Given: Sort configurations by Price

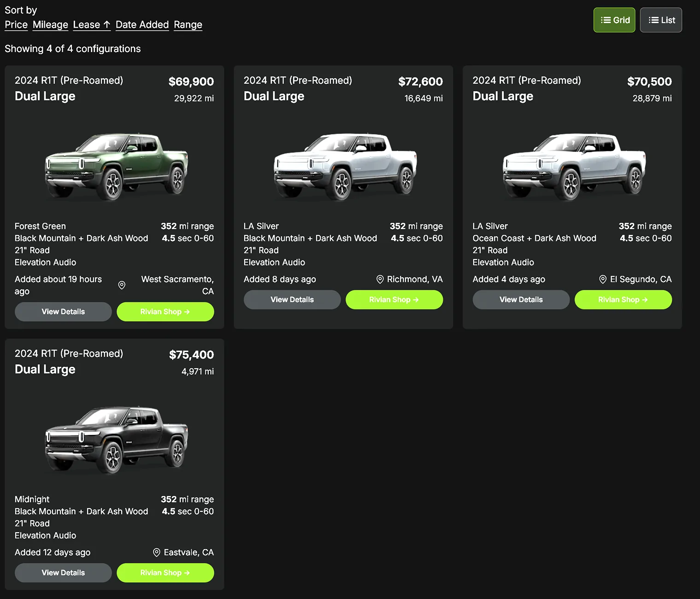Looking at the screenshot, I should click(x=16, y=25).
